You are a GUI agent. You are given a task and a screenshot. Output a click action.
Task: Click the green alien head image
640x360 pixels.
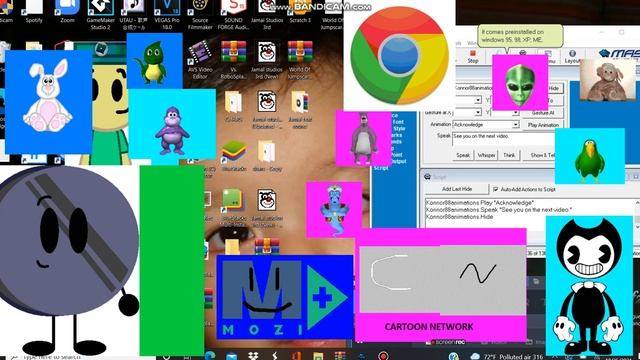[x=520, y=83]
